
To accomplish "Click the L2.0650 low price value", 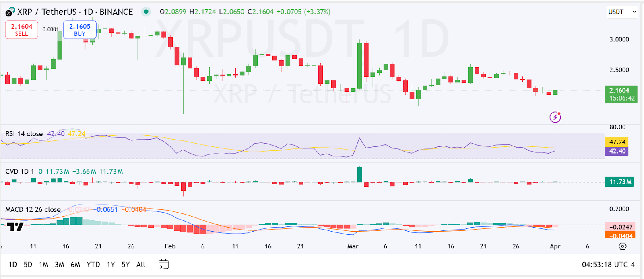I will coord(231,12).
